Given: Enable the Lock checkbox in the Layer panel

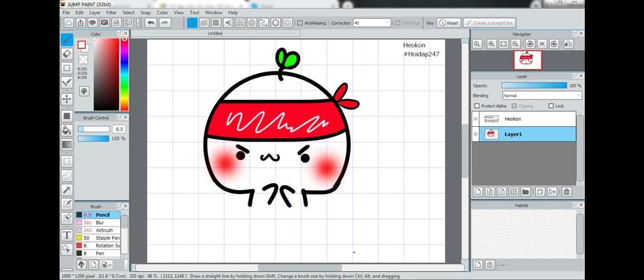Looking at the screenshot, I should click(551, 105).
